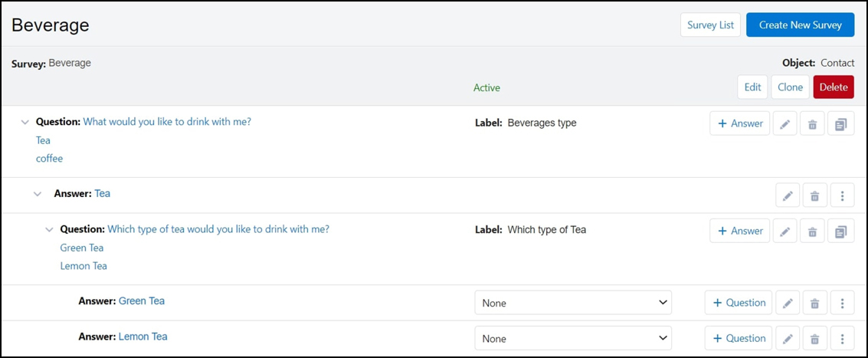
Task: Open three-dot menu for Answer Tea row
Action: [842, 196]
